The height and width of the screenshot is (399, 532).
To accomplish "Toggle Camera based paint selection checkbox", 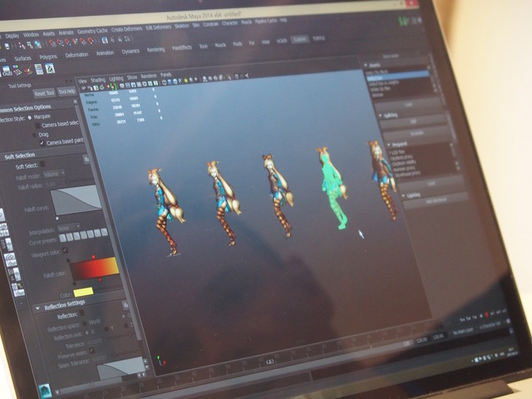I will point(42,143).
